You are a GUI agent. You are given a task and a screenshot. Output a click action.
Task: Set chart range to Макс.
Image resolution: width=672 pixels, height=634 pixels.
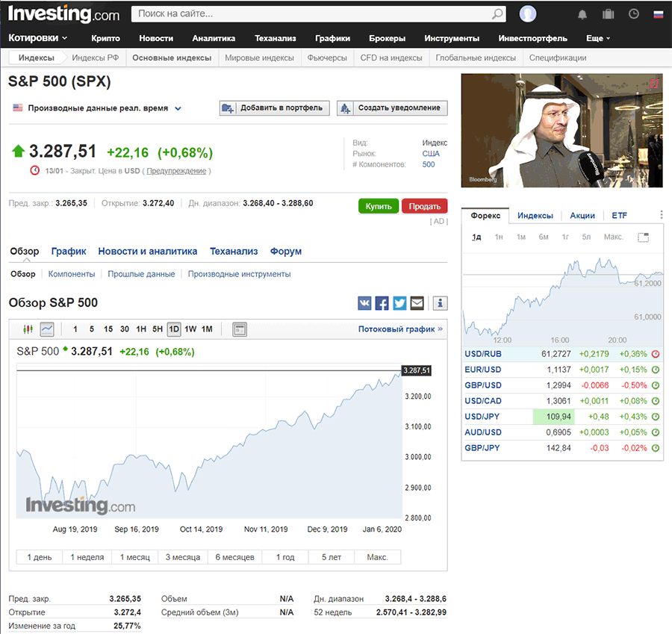tap(377, 557)
